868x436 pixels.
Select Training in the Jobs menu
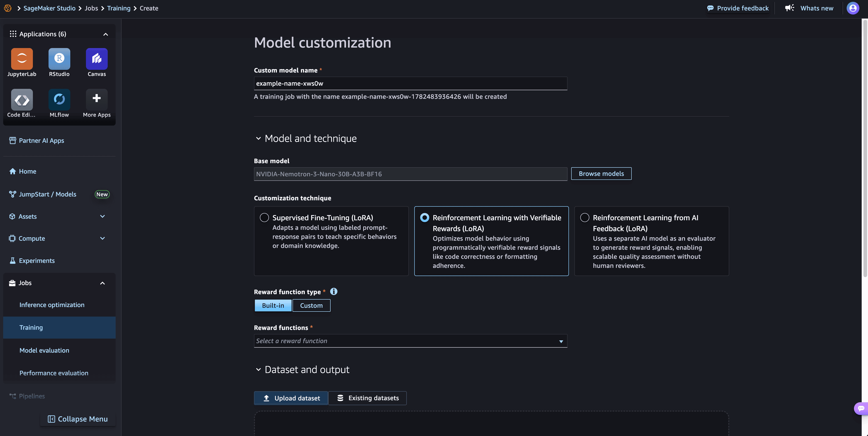[59, 328]
